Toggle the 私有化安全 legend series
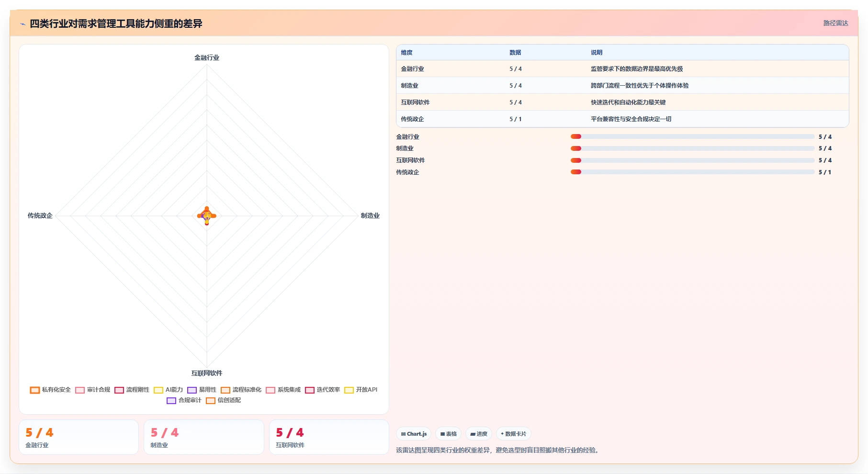 [50, 390]
